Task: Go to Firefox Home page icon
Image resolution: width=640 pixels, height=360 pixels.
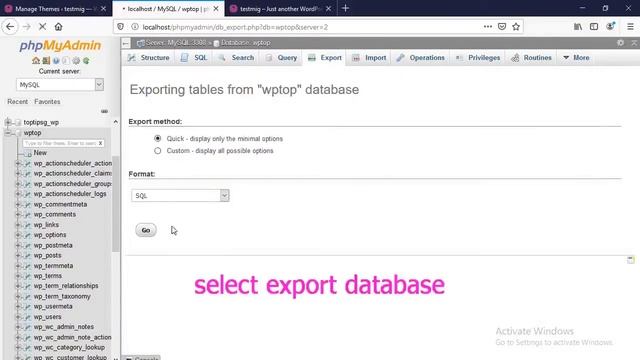Action: pyautogui.click(x=58, y=27)
